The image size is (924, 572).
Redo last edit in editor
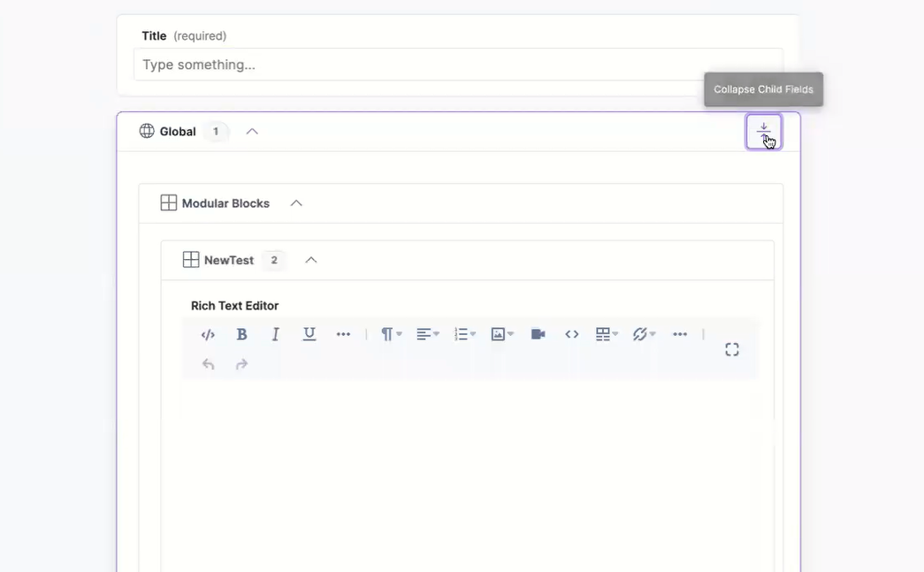tap(241, 364)
